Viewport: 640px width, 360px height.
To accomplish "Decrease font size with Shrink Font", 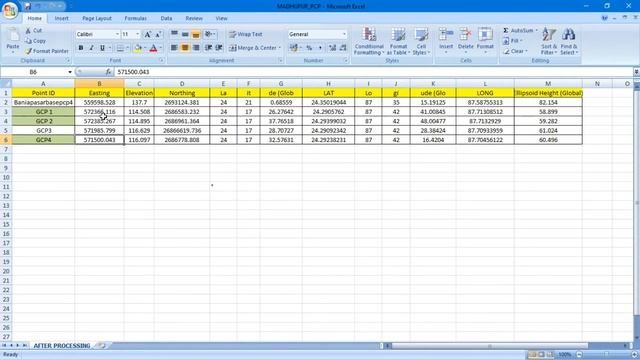I will click(x=158, y=34).
